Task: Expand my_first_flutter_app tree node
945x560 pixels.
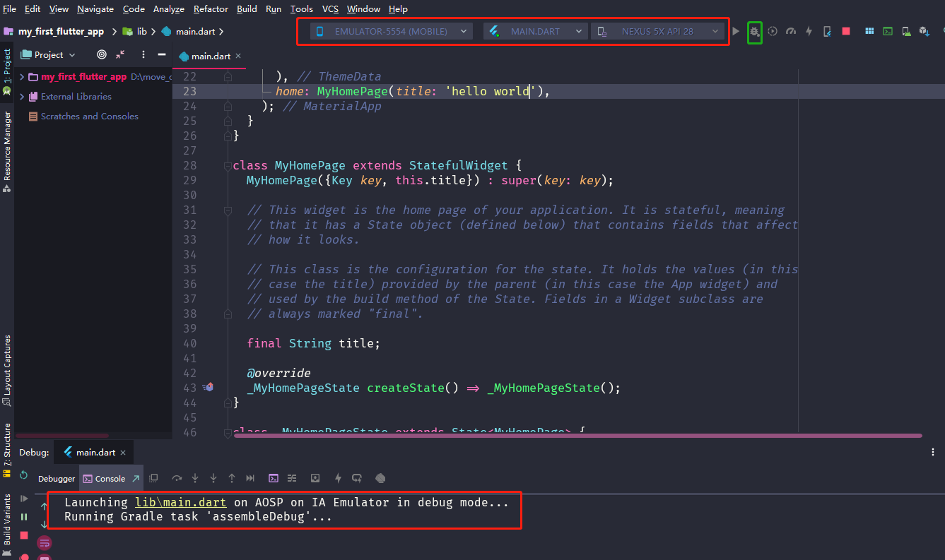Action: point(23,77)
